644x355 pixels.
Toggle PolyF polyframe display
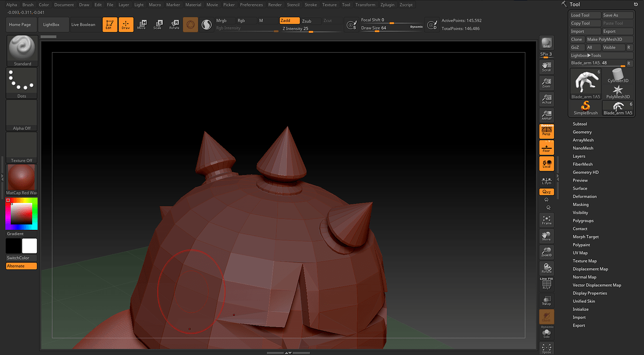click(x=546, y=284)
